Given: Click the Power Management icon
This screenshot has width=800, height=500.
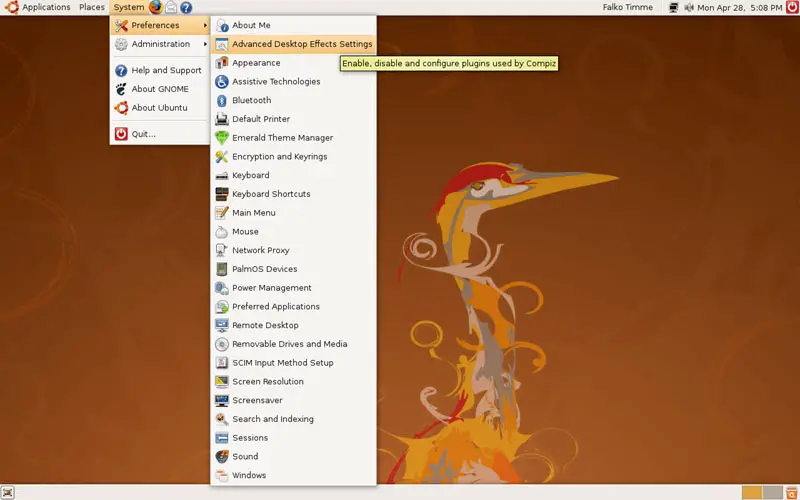Looking at the screenshot, I should [x=221, y=288].
